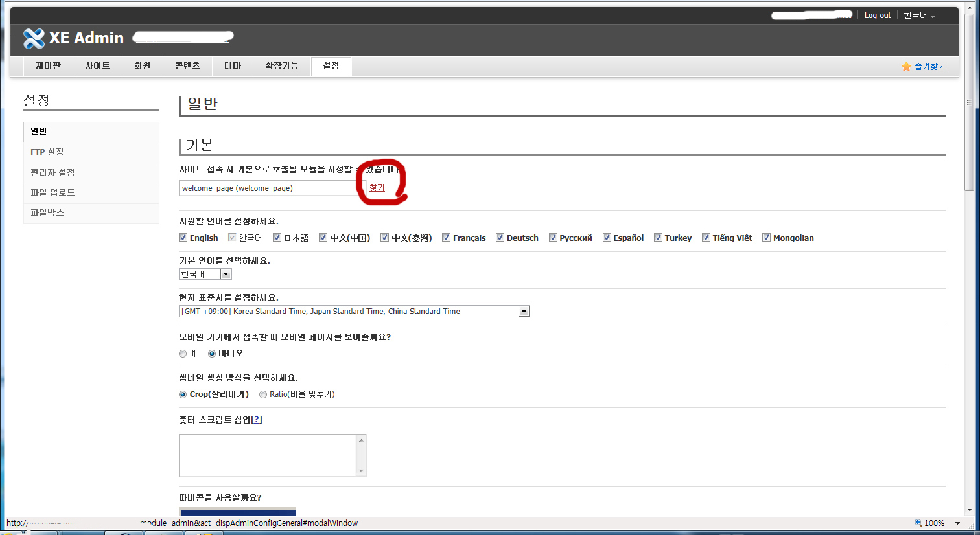Click the Log-out link
Screen dimensions: 980x535
pyautogui.click(x=877, y=16)
